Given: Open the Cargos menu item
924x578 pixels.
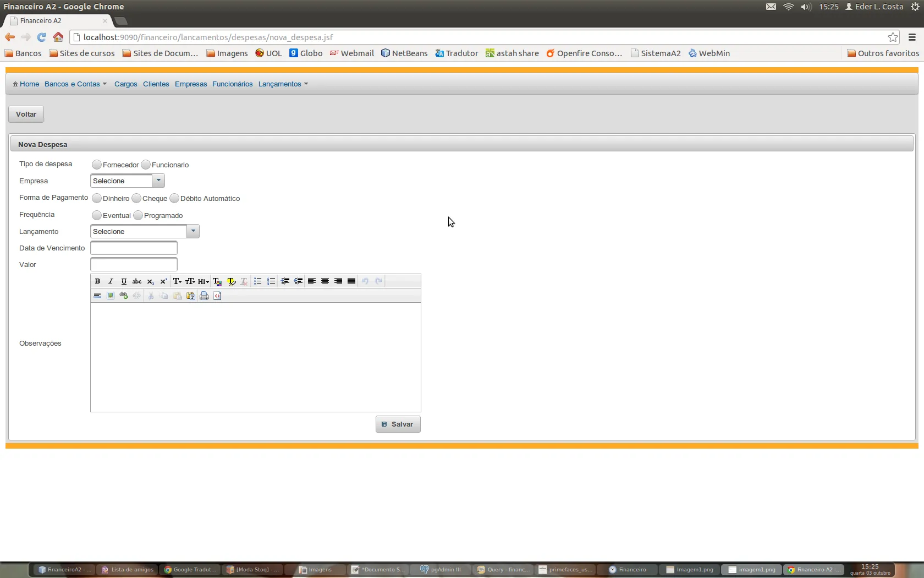Looking at the screenshot, I should (125, 84).
